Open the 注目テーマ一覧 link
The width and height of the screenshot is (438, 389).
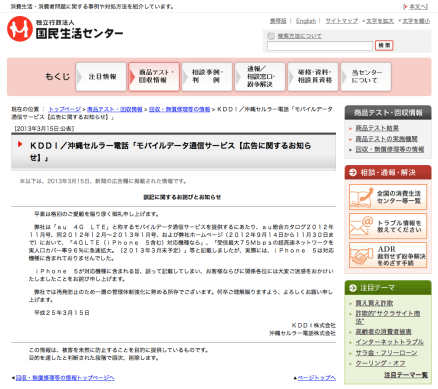pyautogui.click(x=406, y=375)
